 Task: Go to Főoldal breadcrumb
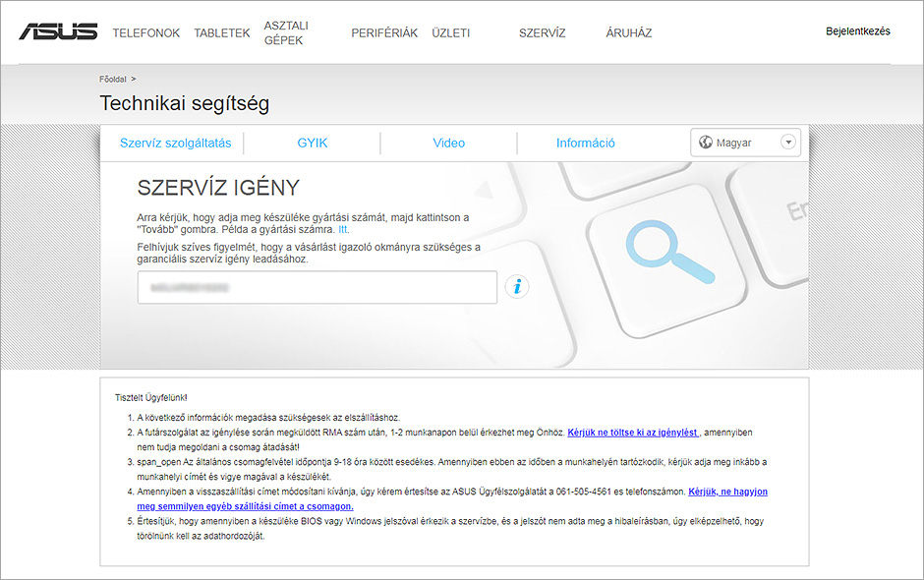coord(113,79)
